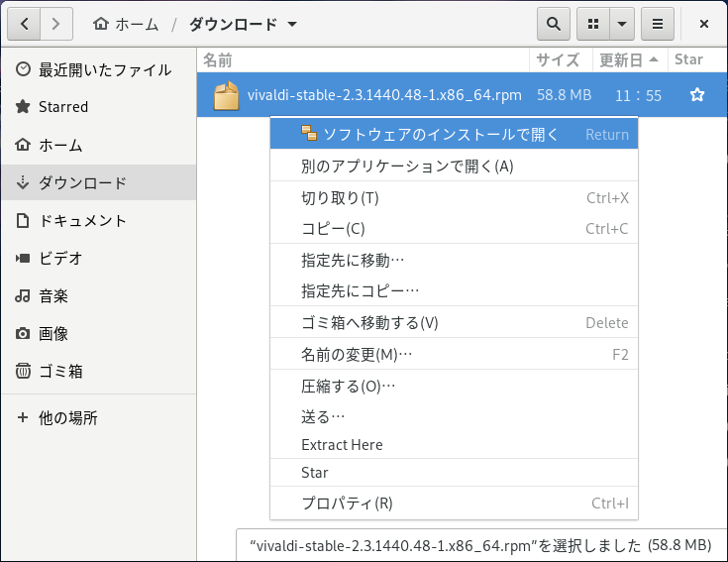The height and width of the screenshot is (562, 728).
Task: Choose 別のアプリケーションで開く(A)
Action: pos(454,166)
